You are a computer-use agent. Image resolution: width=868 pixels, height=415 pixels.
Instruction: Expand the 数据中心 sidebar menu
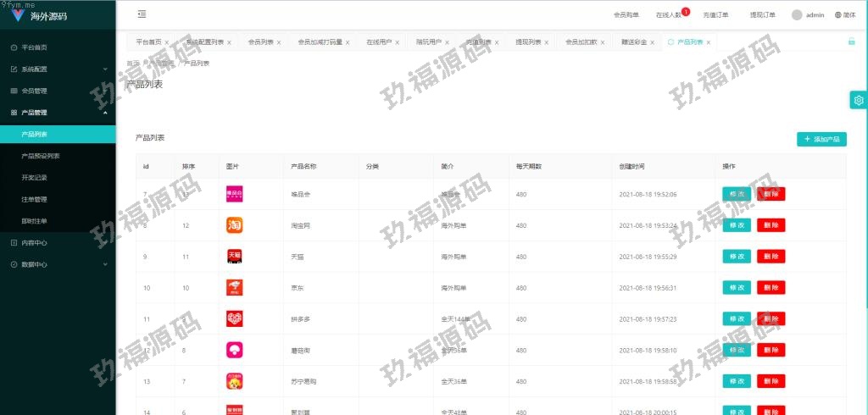pyautogui.click(x=58, y=264)
